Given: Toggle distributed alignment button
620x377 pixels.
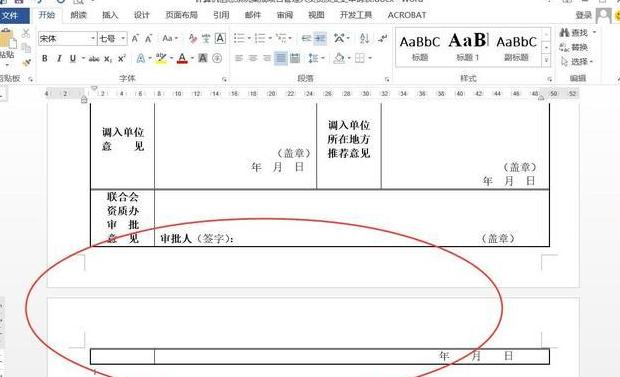Looking at the screenshot, I should point(295,59).
